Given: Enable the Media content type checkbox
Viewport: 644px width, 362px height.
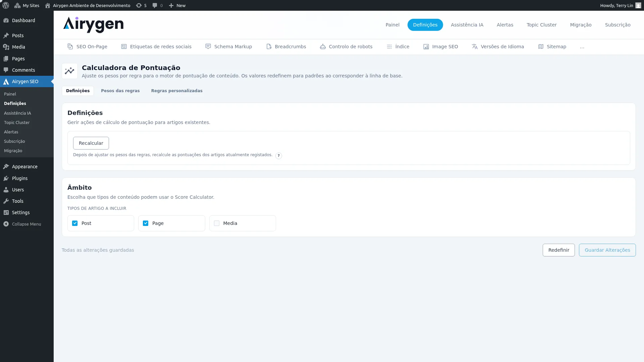Looking at the screenshot, I should 217,223.
